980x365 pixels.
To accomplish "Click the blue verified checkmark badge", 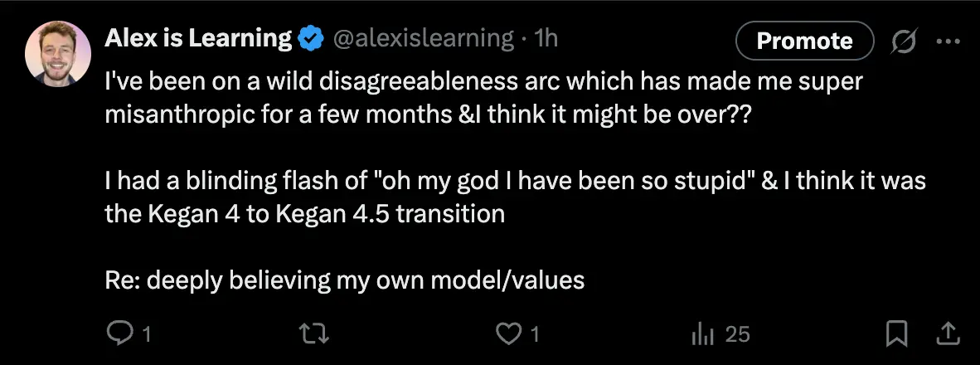I will click(312, 38).
